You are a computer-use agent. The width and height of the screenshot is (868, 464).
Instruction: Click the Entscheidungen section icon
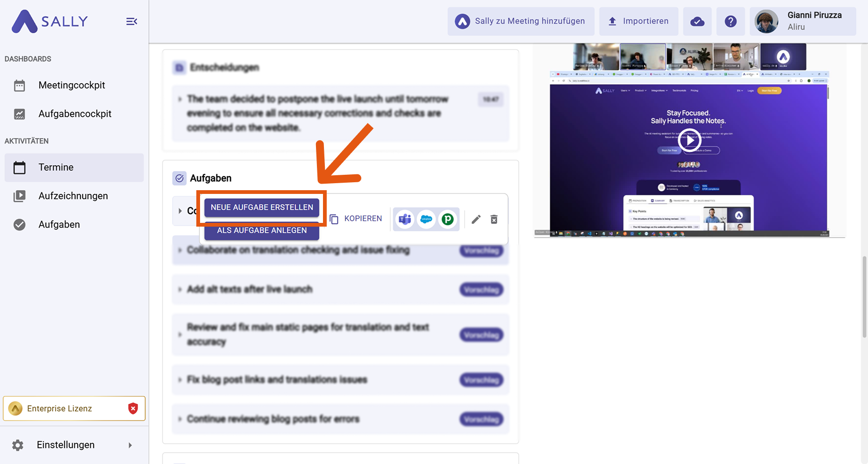click(179, 68)
